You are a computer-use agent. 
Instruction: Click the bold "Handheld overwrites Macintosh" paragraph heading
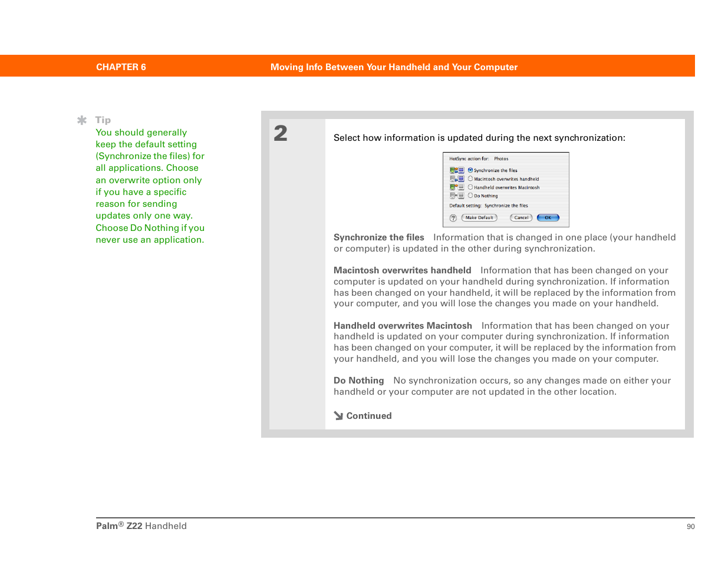(403, 326)
